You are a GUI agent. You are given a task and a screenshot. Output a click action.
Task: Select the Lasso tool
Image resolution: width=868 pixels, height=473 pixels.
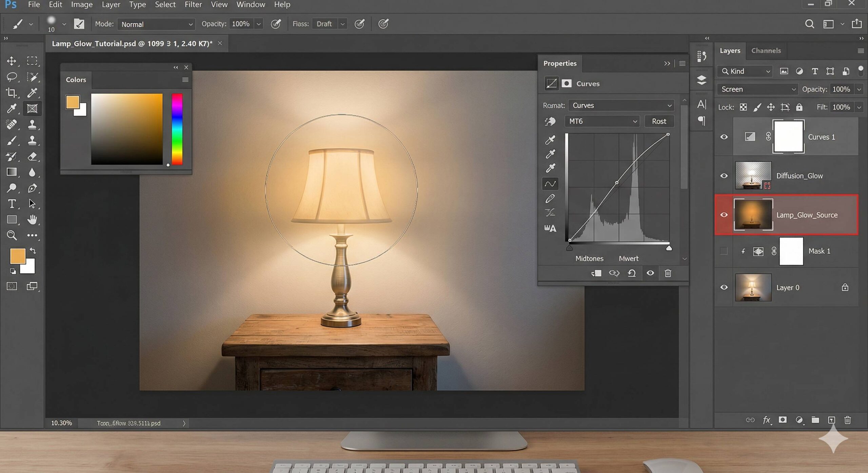tap(12, 77)
